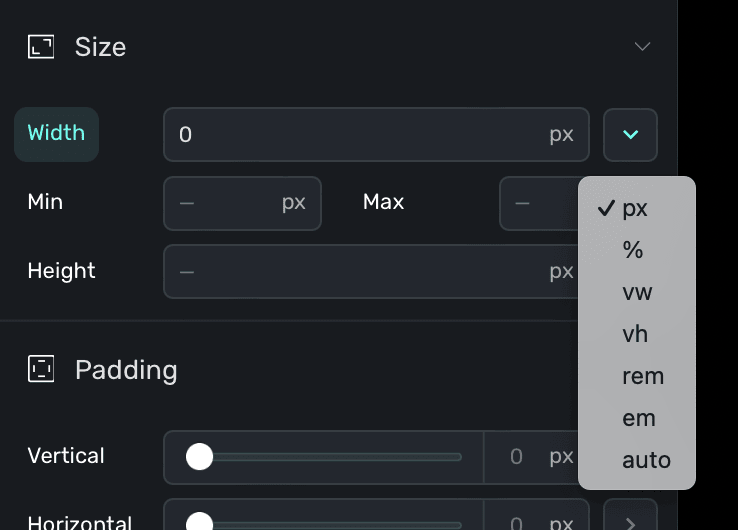Click the Size section icon
The image size is (738, 530).
[41, 47]
